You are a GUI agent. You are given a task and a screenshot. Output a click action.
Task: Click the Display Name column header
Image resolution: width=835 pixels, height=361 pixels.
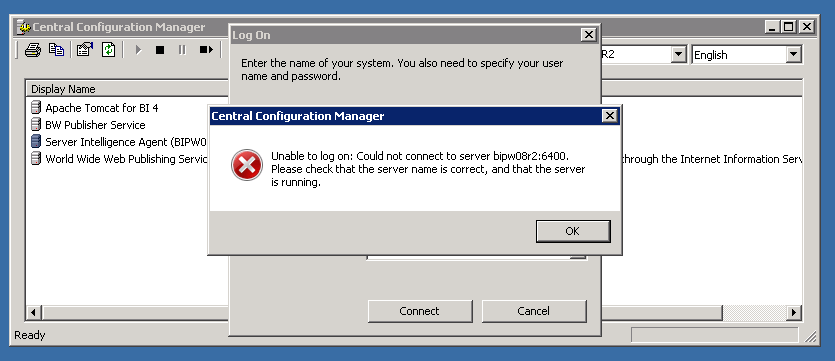click(127, 89)
